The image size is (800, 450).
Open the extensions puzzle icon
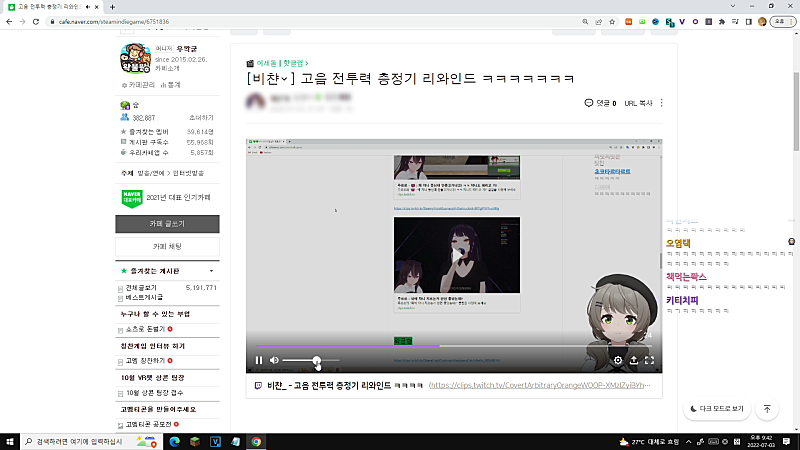coord(721,22)
